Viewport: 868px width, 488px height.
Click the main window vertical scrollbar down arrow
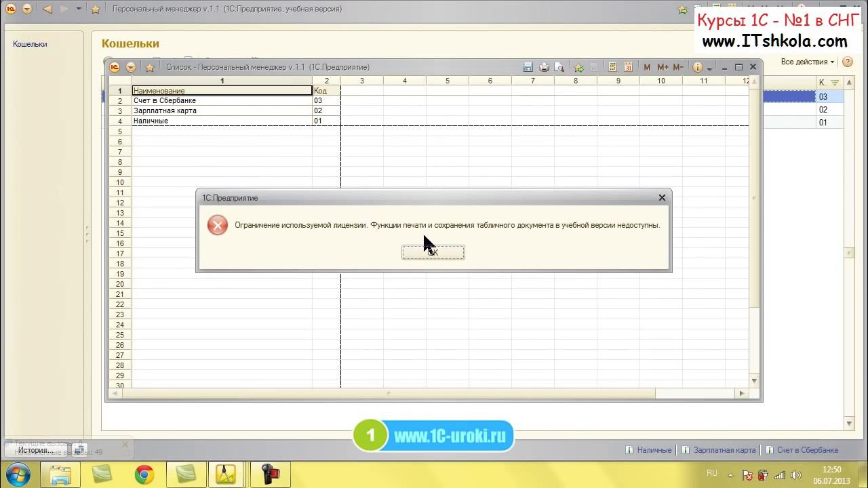(850, 424)
